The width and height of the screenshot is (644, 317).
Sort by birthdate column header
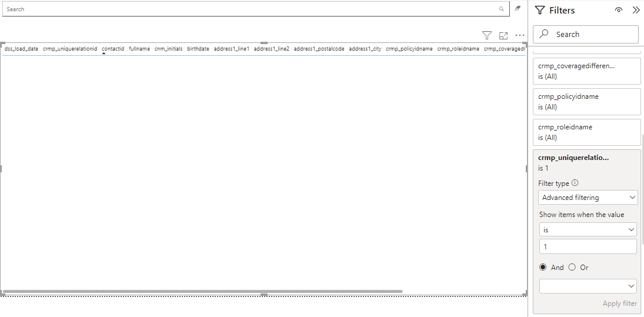coord(198,49)
